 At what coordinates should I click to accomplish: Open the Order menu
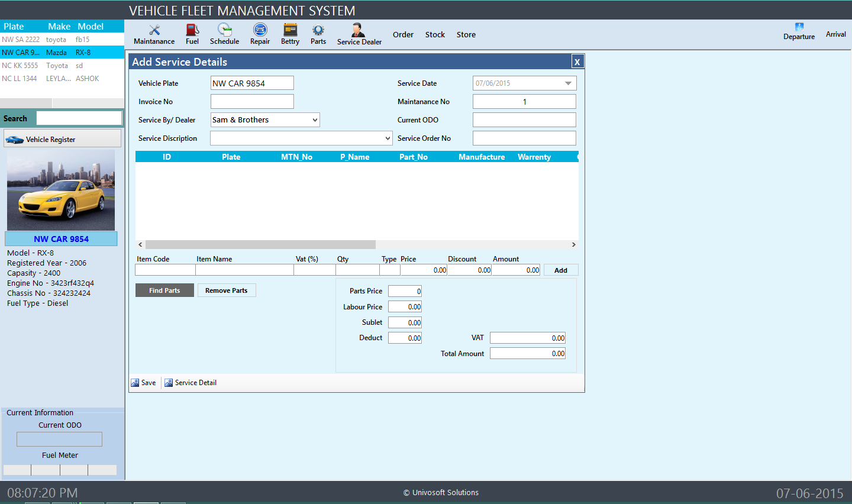[403, 35]
